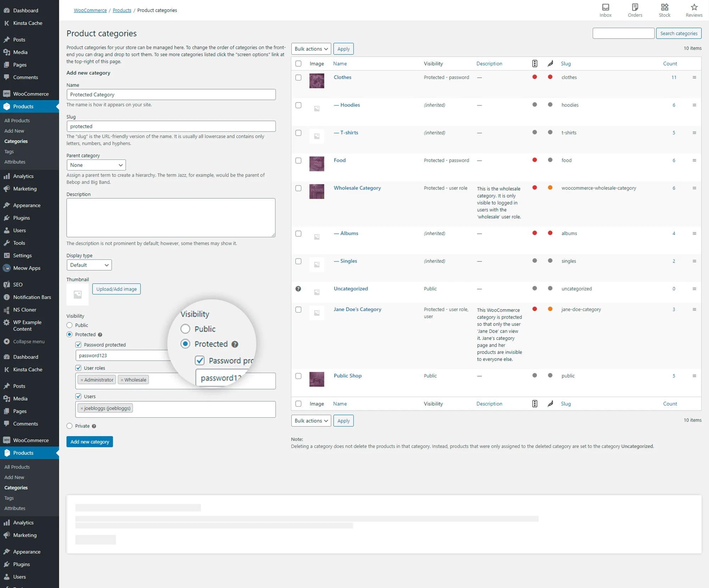Uncheck the Password protected checkbox
Viewport: 709px width, 588px height.
78,344
